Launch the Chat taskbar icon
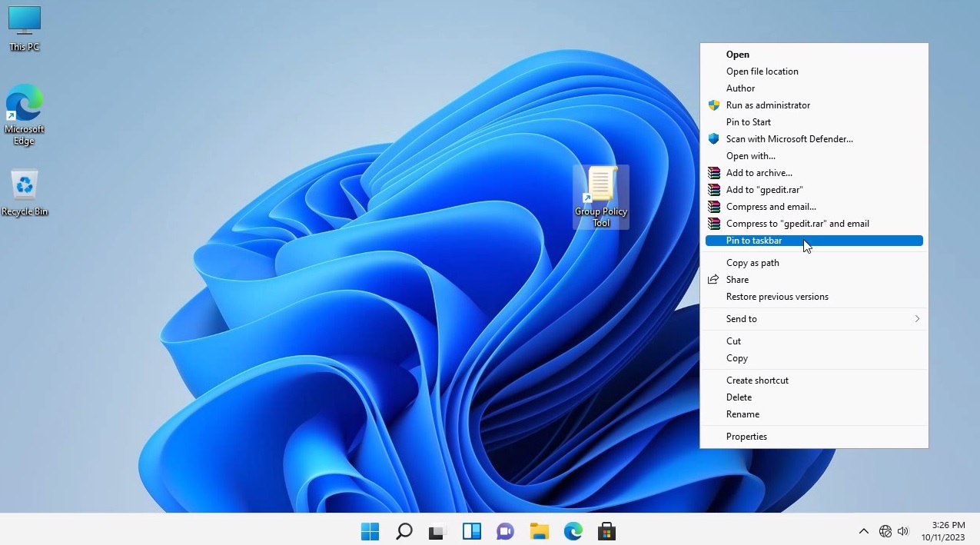980x545 pixels. click(505, 531)
